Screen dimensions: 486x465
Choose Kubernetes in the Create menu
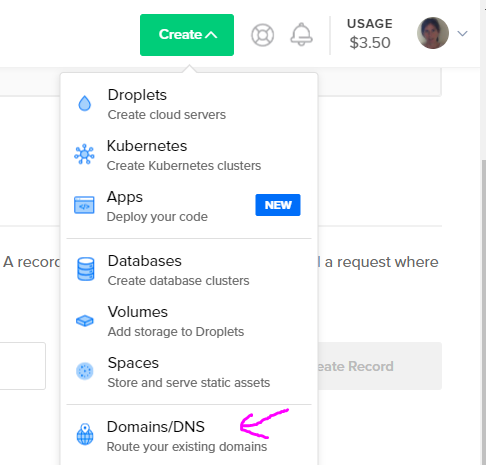tap(189, 155)
